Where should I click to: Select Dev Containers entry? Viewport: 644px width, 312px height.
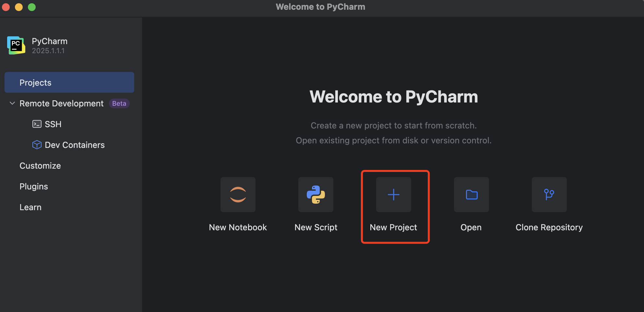point(75,145)
